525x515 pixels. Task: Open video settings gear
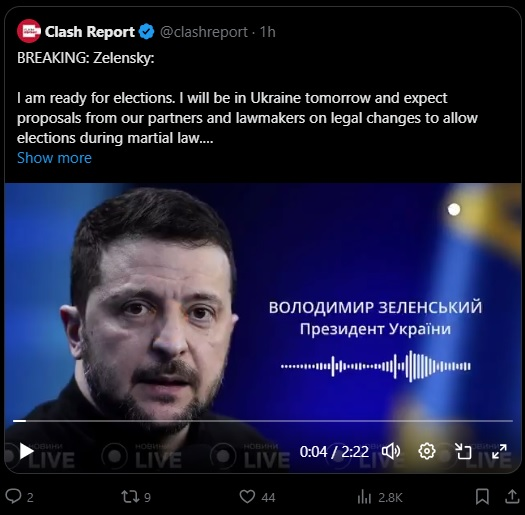[427, 451]
